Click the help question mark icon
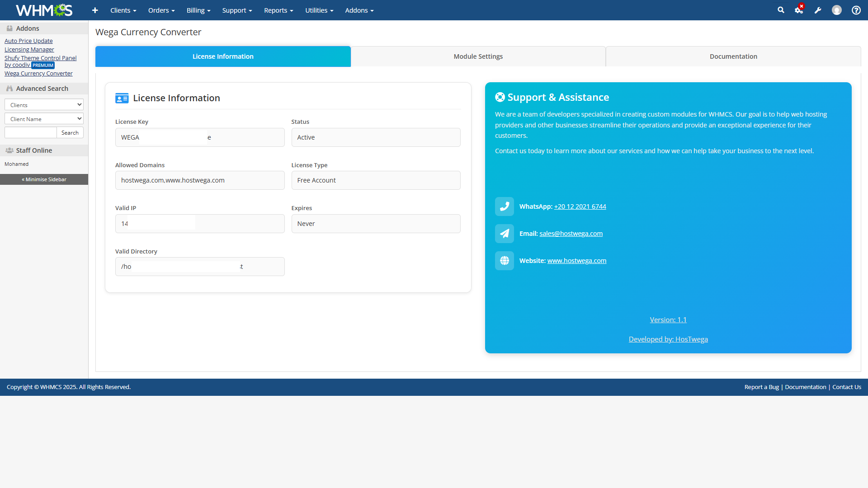 click(856, 10)
